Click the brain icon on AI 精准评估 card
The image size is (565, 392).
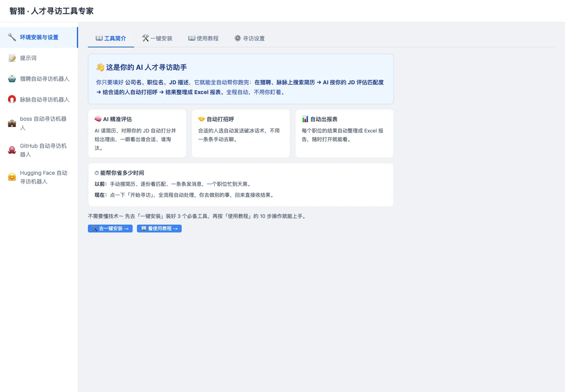point(98,119)
